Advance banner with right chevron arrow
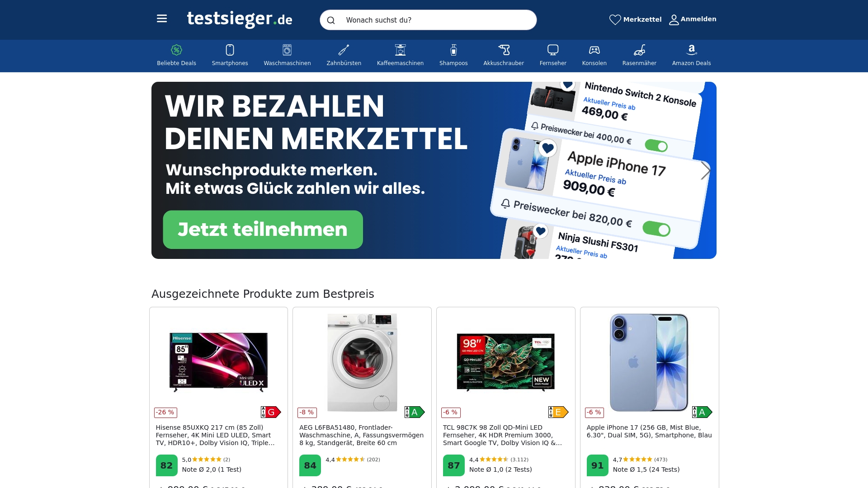This screenshot has width=868, height=488. point(705,170)
